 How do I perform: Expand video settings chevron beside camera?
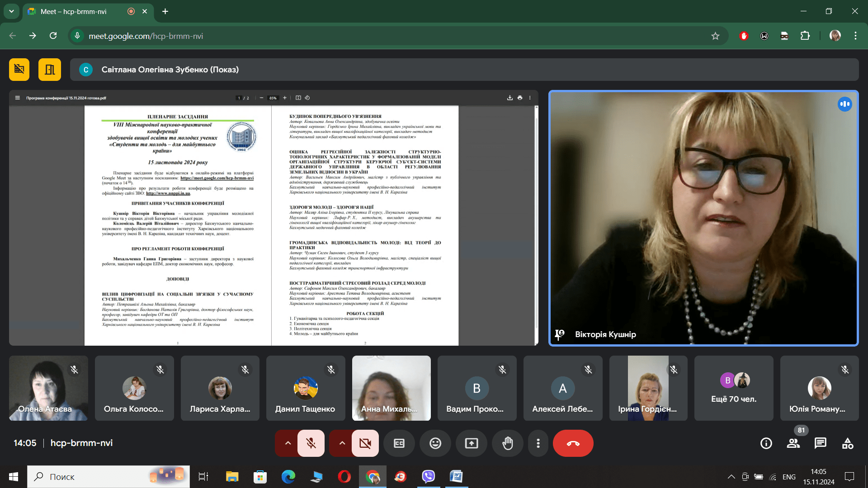(342, 443)
